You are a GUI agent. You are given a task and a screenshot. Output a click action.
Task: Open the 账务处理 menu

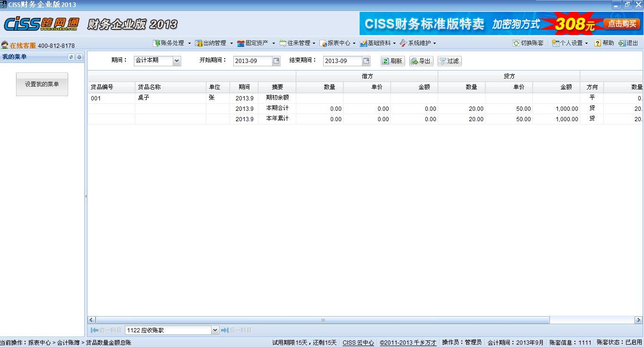171,43
